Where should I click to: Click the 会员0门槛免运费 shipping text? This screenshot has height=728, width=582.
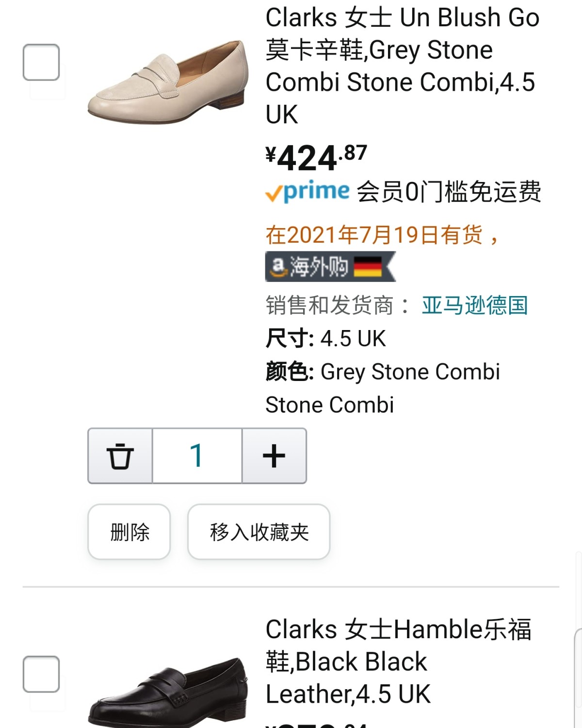point(449,192)
